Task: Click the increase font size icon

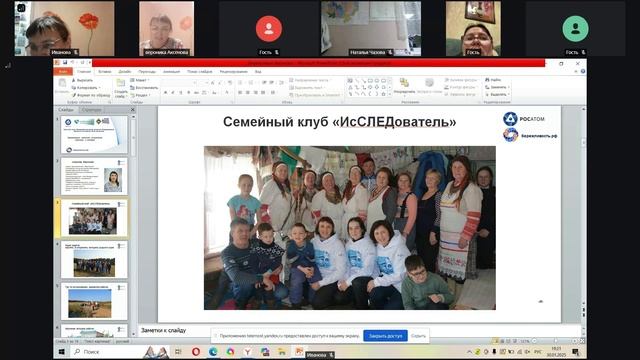Action: (x=213, y=83)
